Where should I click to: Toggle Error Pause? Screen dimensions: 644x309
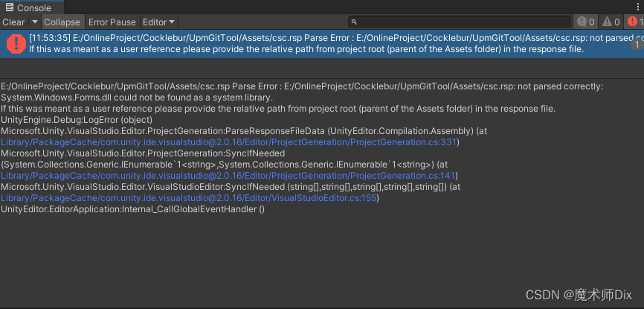click(112, 22)
